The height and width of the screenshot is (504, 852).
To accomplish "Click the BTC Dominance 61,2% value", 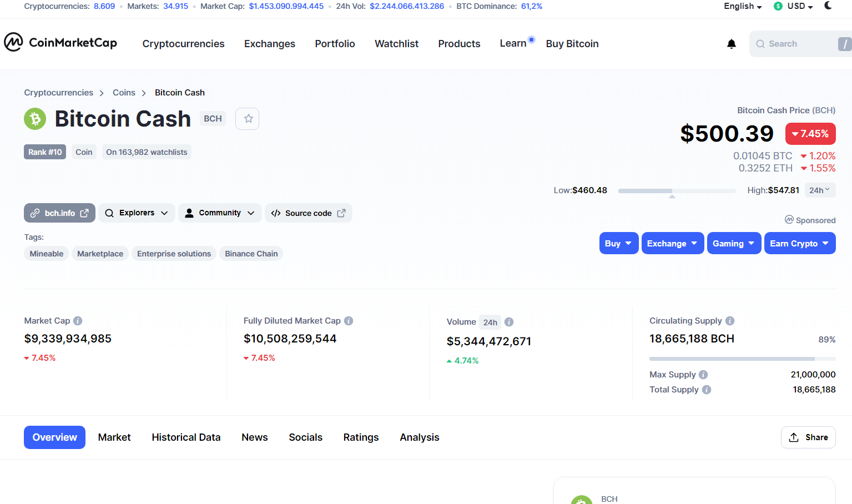I will (x=532, y=6).
